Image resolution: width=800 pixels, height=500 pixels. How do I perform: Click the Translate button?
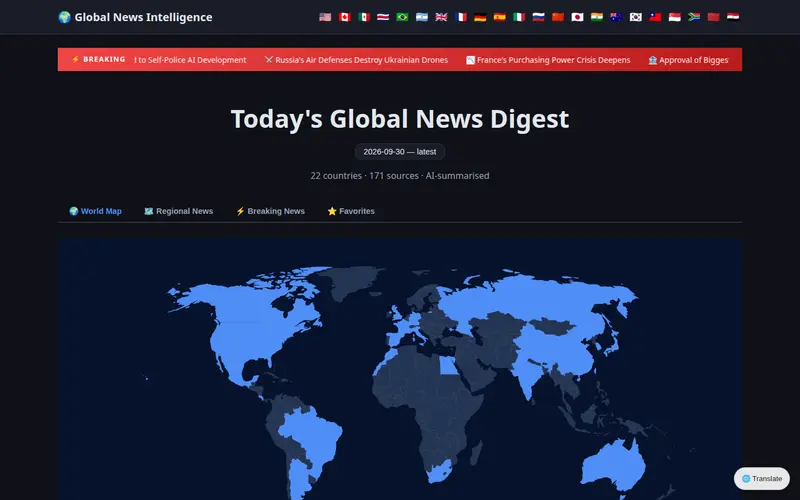coord(762,479)
